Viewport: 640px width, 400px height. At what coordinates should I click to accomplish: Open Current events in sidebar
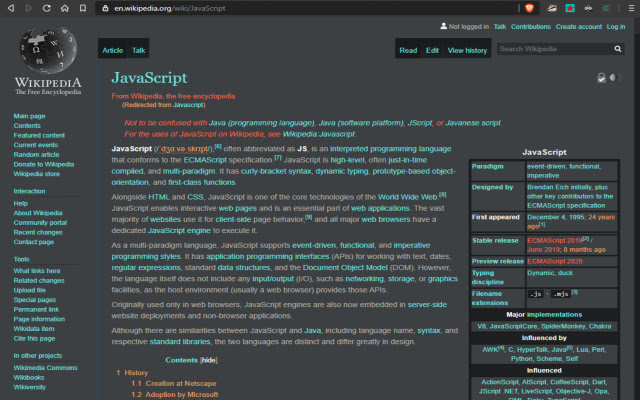(36, 145)
